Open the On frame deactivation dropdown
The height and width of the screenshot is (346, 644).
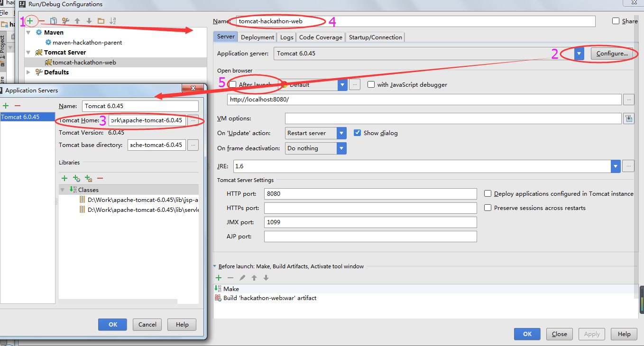click(x=341, y=148)
